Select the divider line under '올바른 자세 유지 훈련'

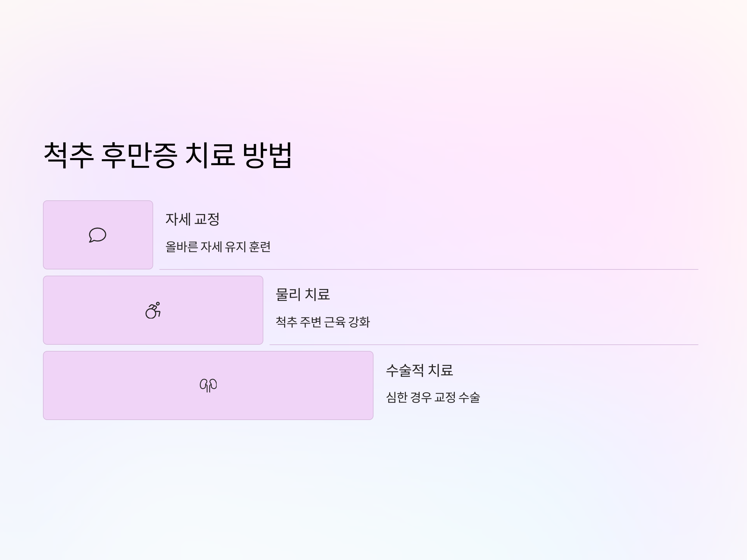pos(429,269)
